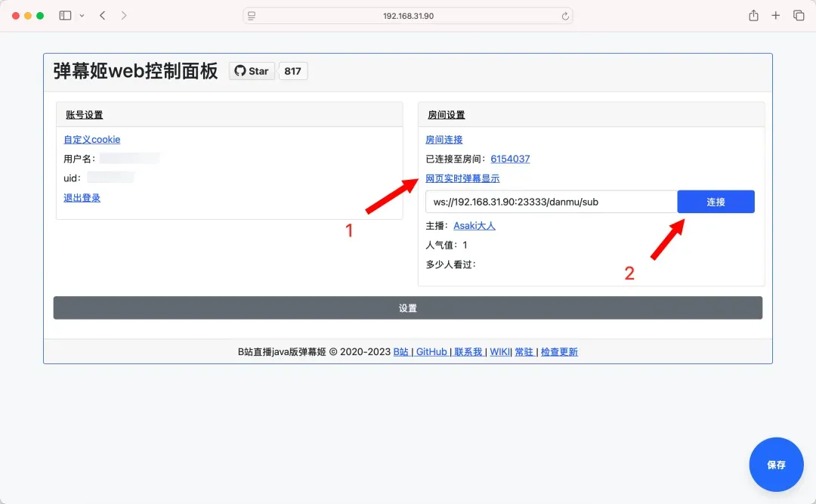Toggle the Safari sidebar icon
This screenshot has width=816, height=504.
pyautogui.click(x=65, y=16)
